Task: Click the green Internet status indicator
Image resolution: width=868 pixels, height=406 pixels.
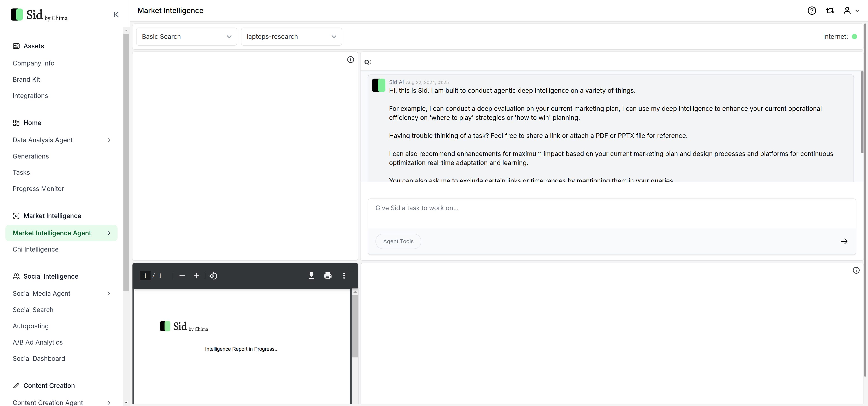Action: 854,37
